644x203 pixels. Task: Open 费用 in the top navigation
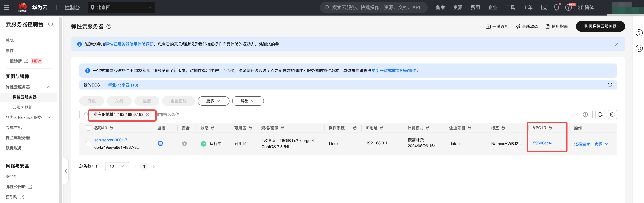[475, 8]
